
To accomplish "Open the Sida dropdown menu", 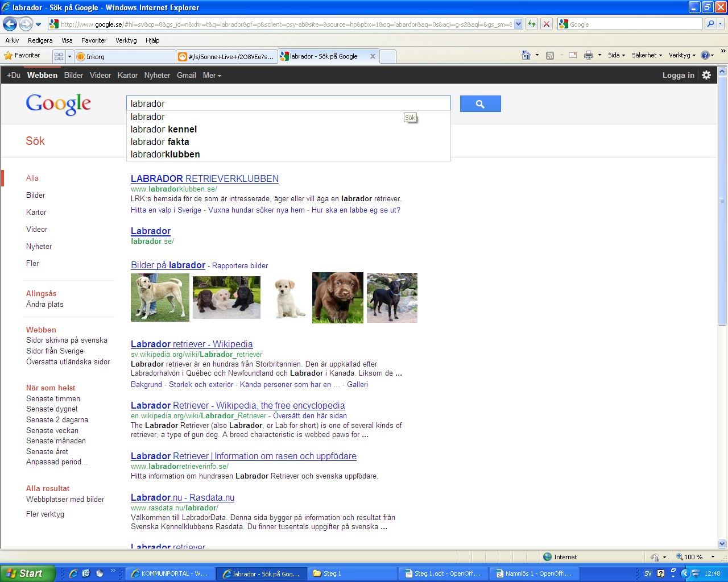I will 617,55.
